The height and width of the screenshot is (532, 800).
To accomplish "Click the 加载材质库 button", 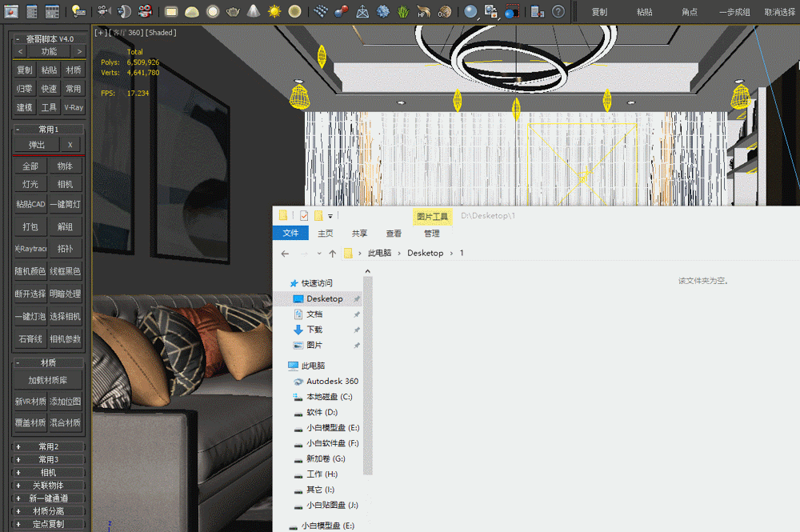I will tap(48, 381).
